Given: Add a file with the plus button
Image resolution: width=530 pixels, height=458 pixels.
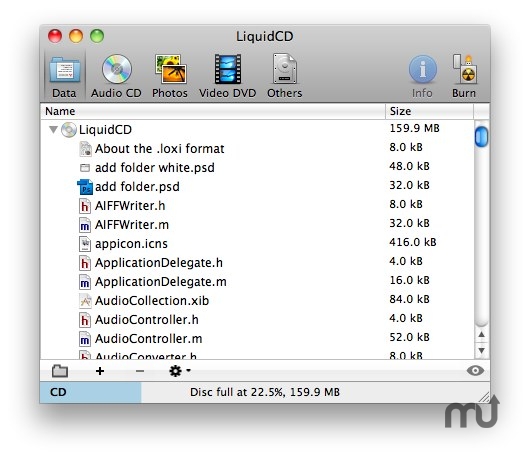Looking at the screenshot, I should [100, 371].
